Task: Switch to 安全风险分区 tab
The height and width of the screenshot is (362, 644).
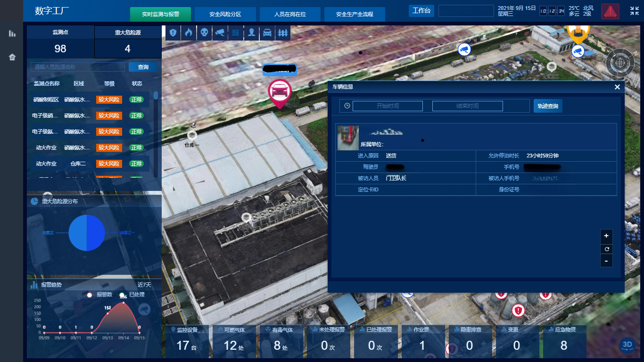Action: coord(225,14)
